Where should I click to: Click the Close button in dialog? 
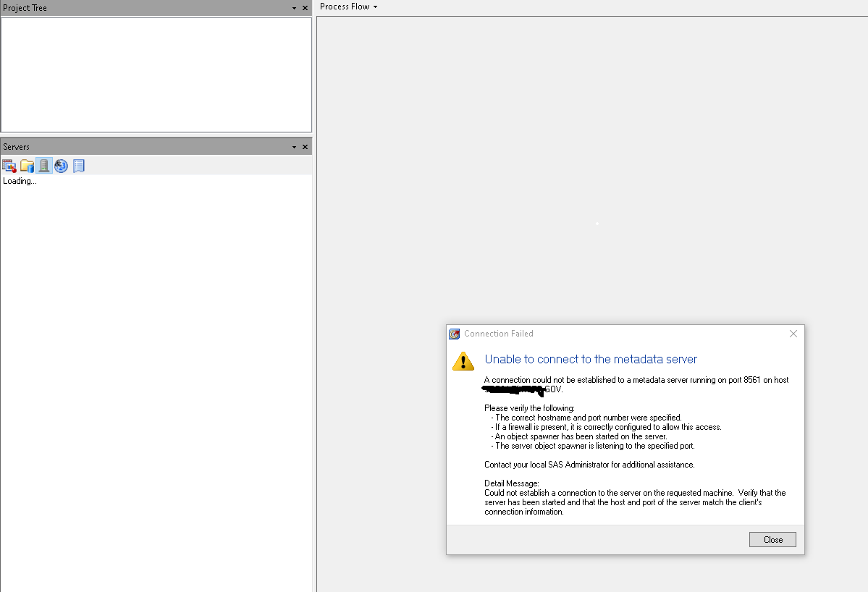tap(772, 539)
